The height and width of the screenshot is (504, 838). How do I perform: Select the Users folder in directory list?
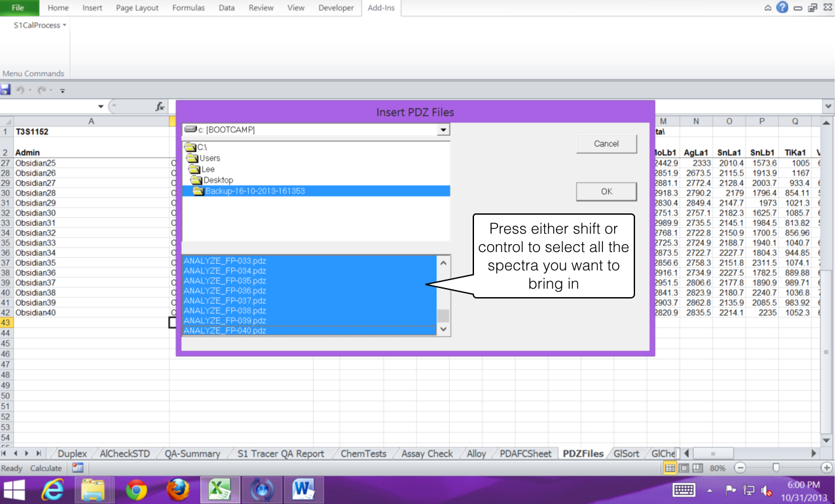(x=209, y=158)
